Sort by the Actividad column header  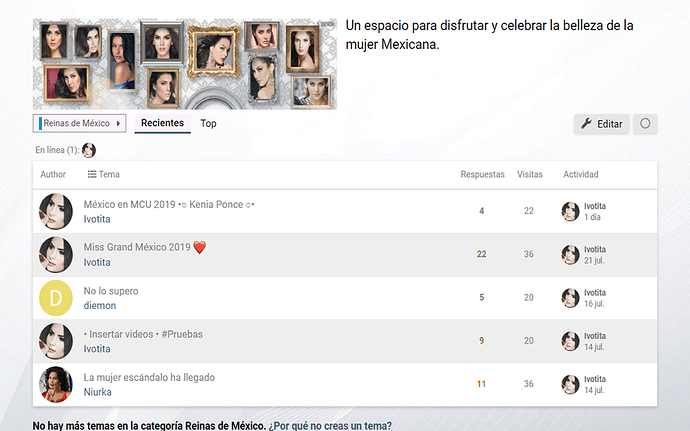(x=580, y=174)
